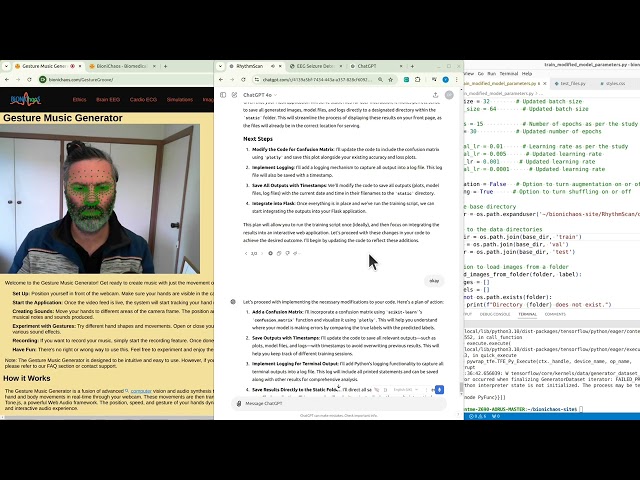This screenshot has height=480, width=640.
Task: Mute the RhythmScan tab audio icon
Action: pyautogui.click(x=273, y=66)
